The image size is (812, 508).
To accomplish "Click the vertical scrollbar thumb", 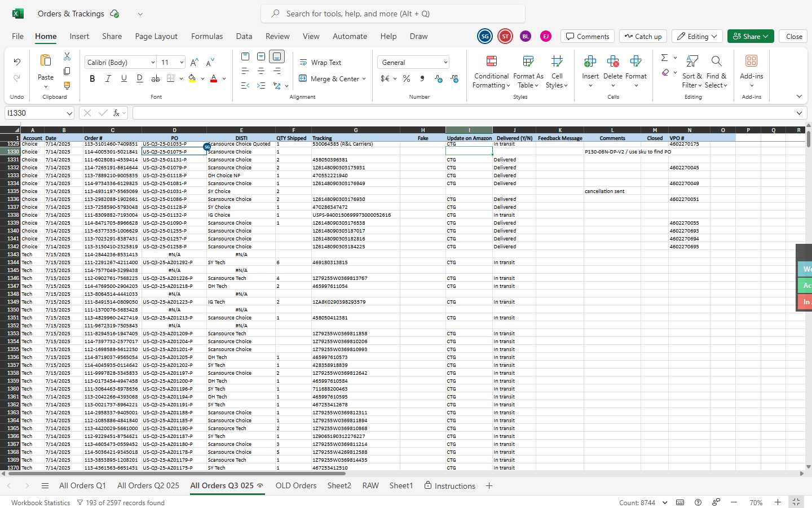I will (809, 138).
